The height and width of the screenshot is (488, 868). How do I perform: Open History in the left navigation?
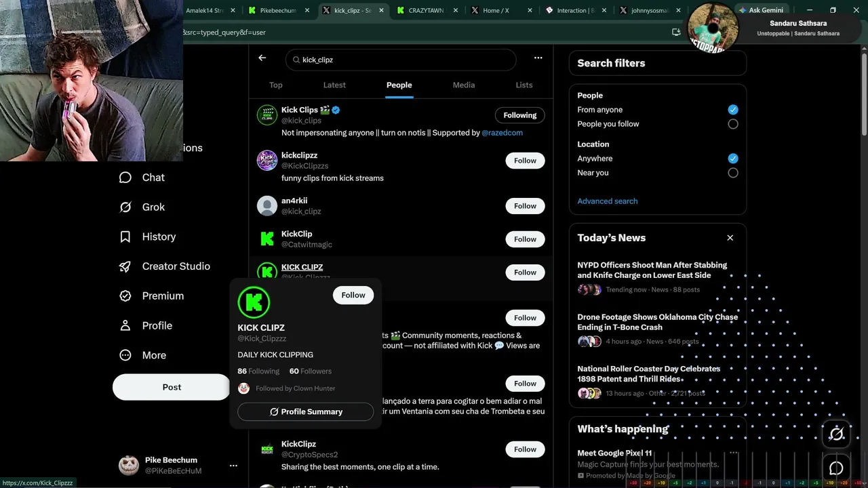pos(147,237)
